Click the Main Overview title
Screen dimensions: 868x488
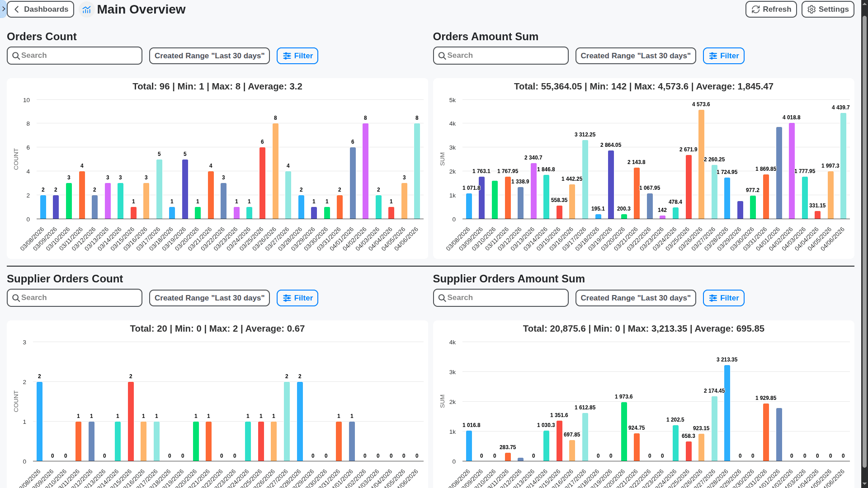(141, 9)
